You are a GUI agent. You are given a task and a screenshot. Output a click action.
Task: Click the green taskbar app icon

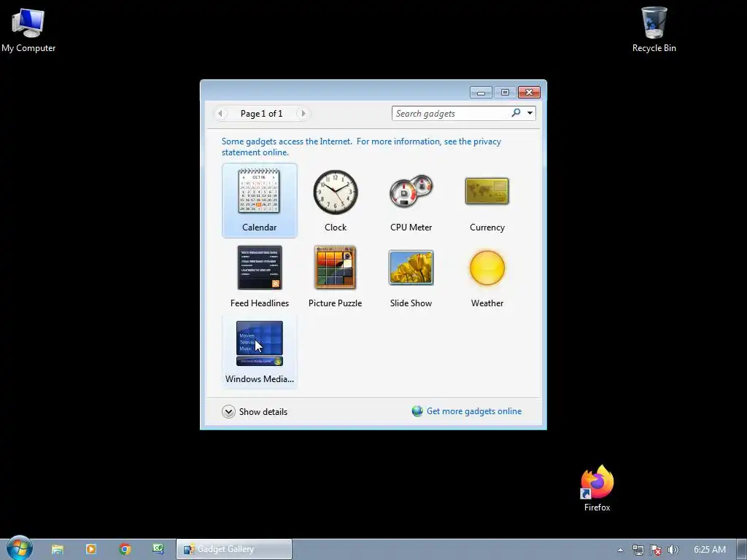coord(158,549)
